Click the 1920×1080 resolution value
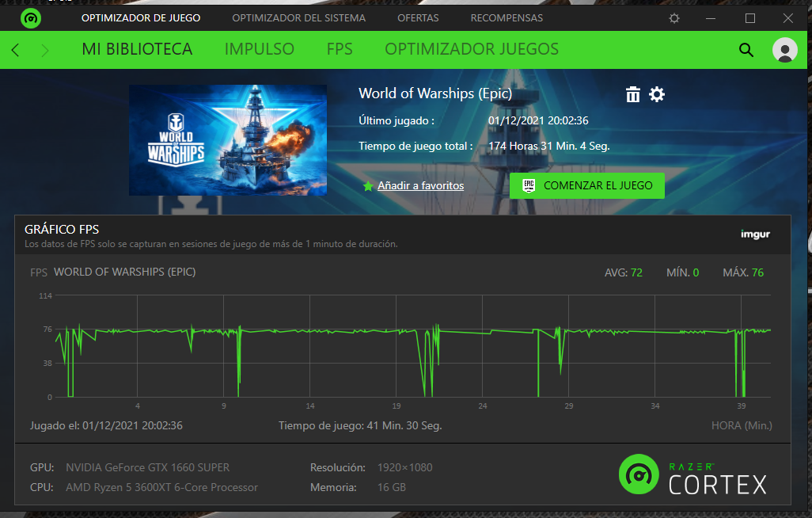The width and height of the screenshot is (812, 518). (x=405, y=467)
